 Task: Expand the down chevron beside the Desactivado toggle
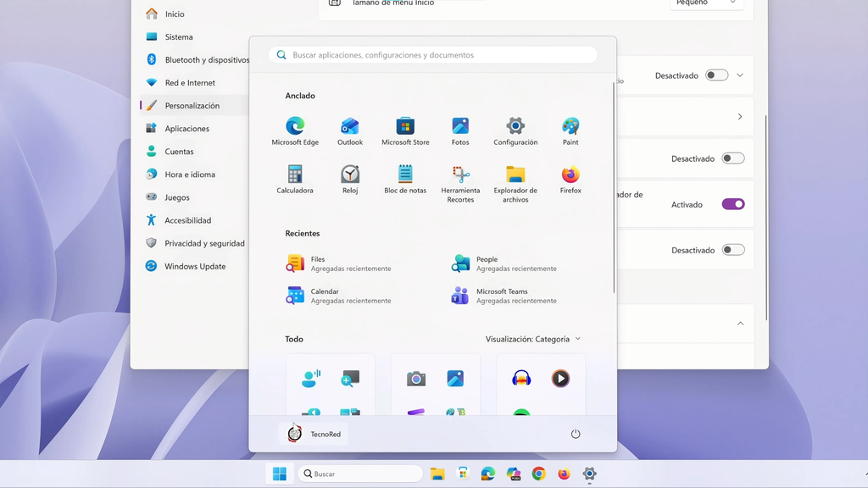[740, 75]
